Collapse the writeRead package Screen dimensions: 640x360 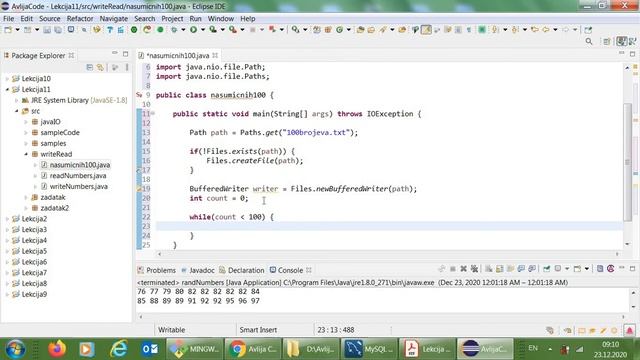click(x=26, y=154)
